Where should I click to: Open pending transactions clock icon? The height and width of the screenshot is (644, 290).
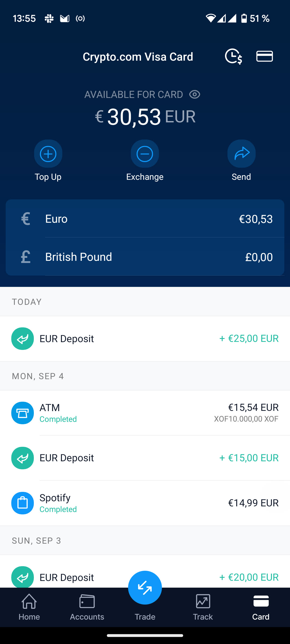(x=233, y=56)
